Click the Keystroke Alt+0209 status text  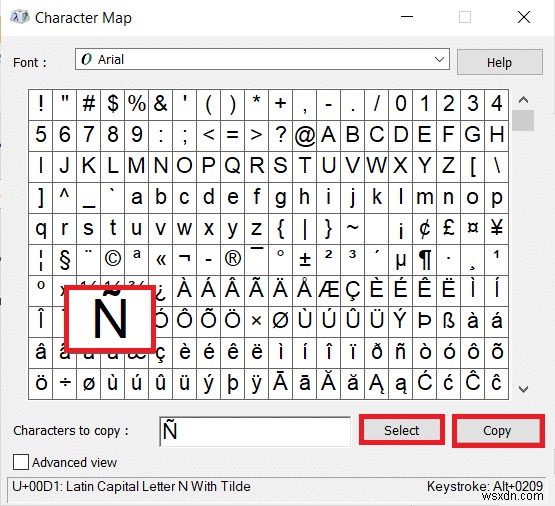click(485, 486)
